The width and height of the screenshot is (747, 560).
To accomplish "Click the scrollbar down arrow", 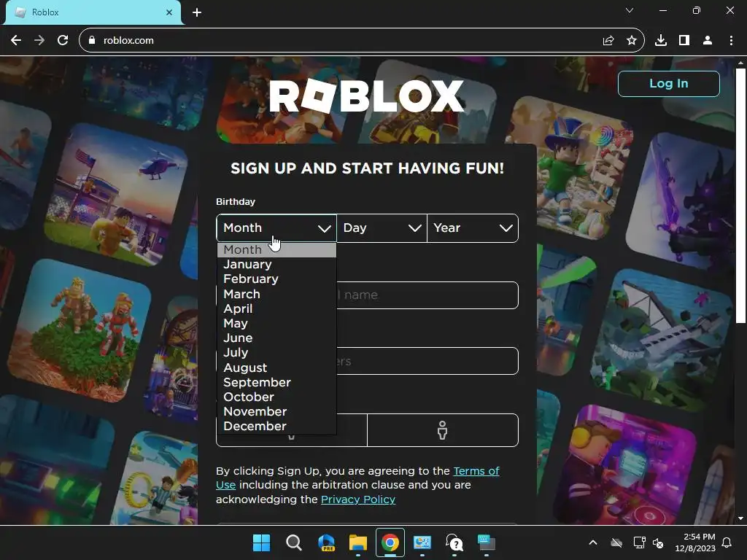I will pyautogui.click(x=740, y=518).
